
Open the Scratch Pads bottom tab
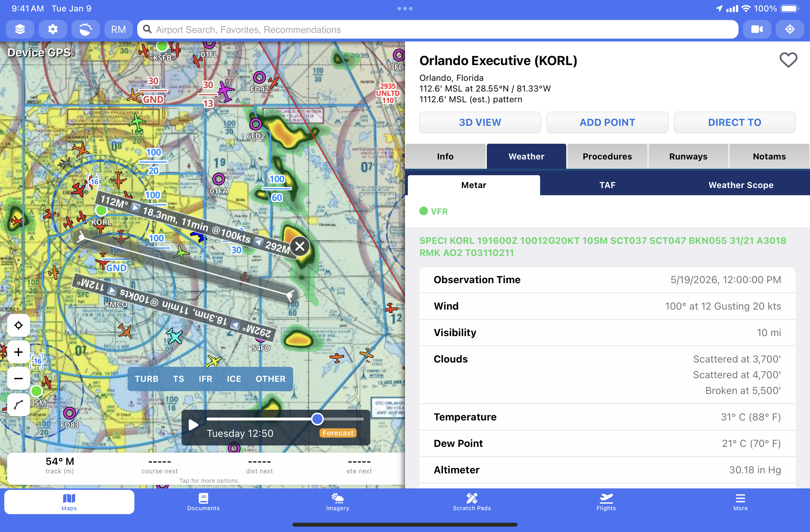click(472, 502)
